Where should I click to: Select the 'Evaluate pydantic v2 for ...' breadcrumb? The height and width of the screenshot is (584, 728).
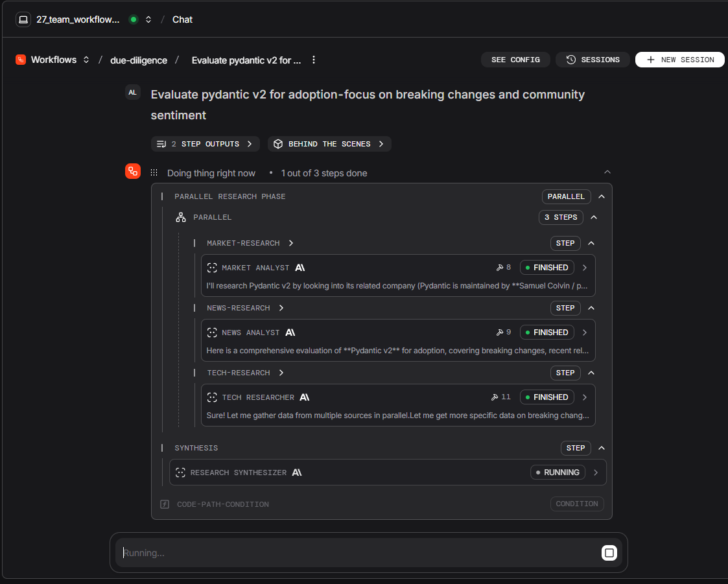tap(246, 60)
